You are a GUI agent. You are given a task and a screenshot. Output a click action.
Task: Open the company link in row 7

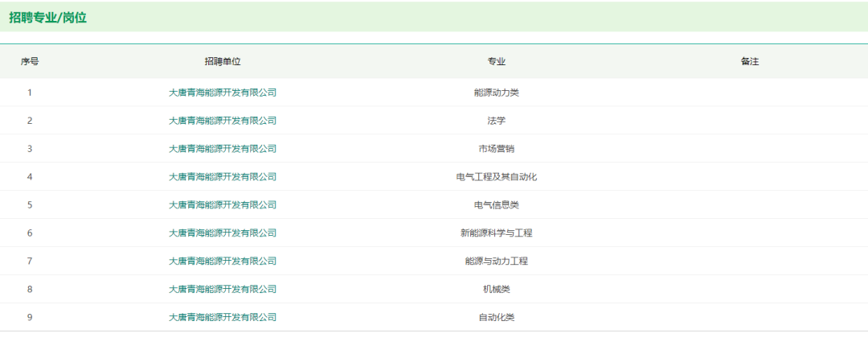coord(223,261)
